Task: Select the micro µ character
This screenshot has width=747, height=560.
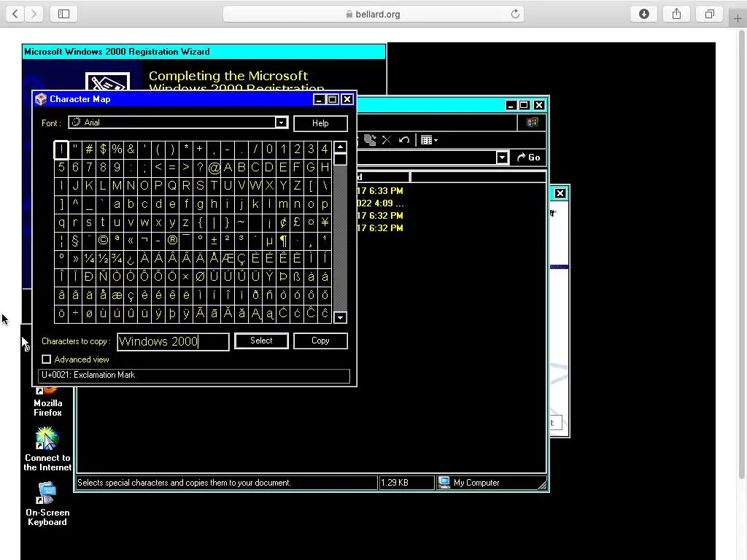Action: coord(269,241)
